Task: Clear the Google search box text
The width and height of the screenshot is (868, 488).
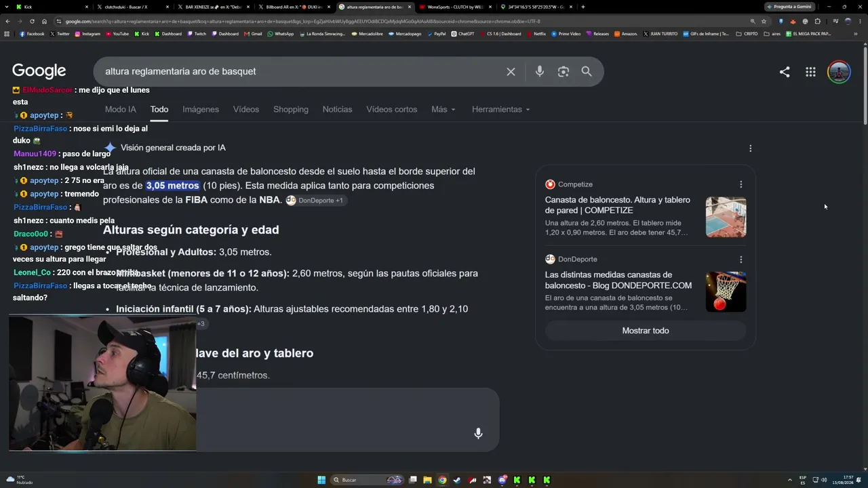Action: pos(511,71)
